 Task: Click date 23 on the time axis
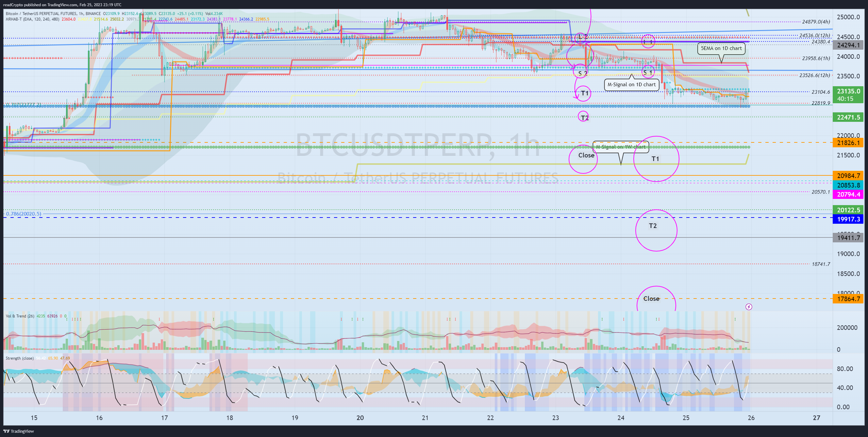point(555,418)
